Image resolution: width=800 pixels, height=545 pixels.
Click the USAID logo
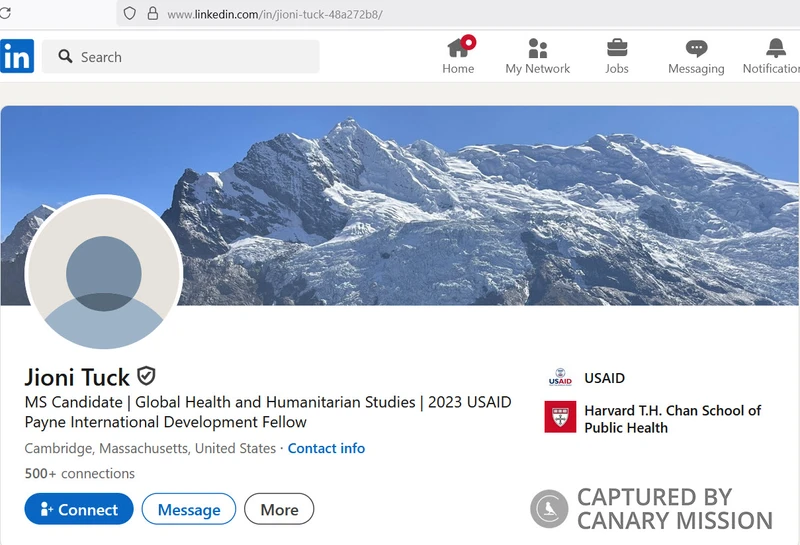560,378
